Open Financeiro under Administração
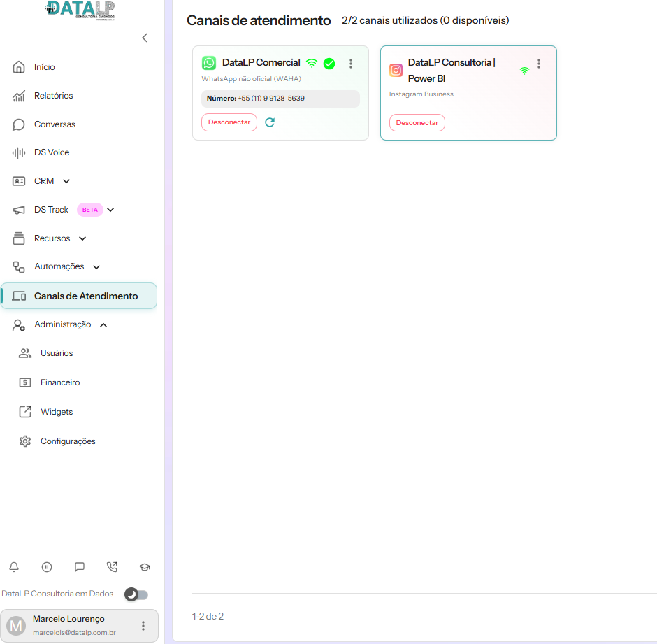This screenshot has width=657, height=644. 60,382
